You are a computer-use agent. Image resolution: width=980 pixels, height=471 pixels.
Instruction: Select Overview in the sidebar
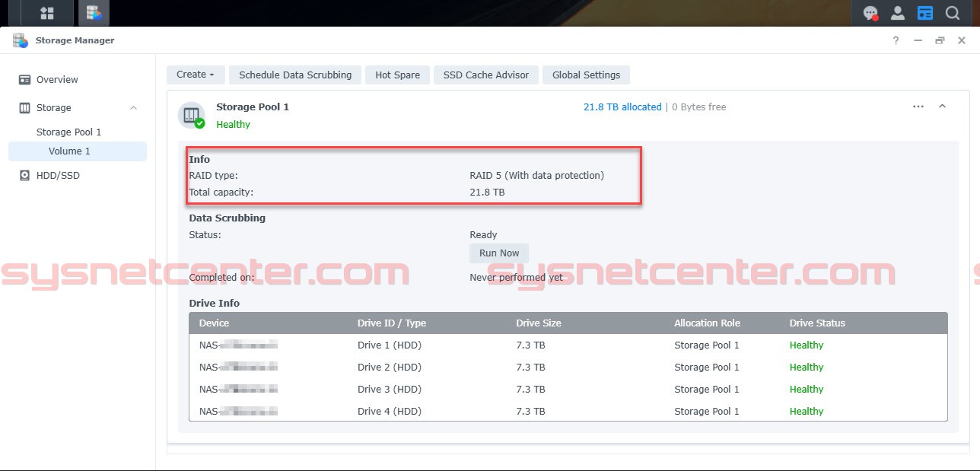(x=56, y=79)
